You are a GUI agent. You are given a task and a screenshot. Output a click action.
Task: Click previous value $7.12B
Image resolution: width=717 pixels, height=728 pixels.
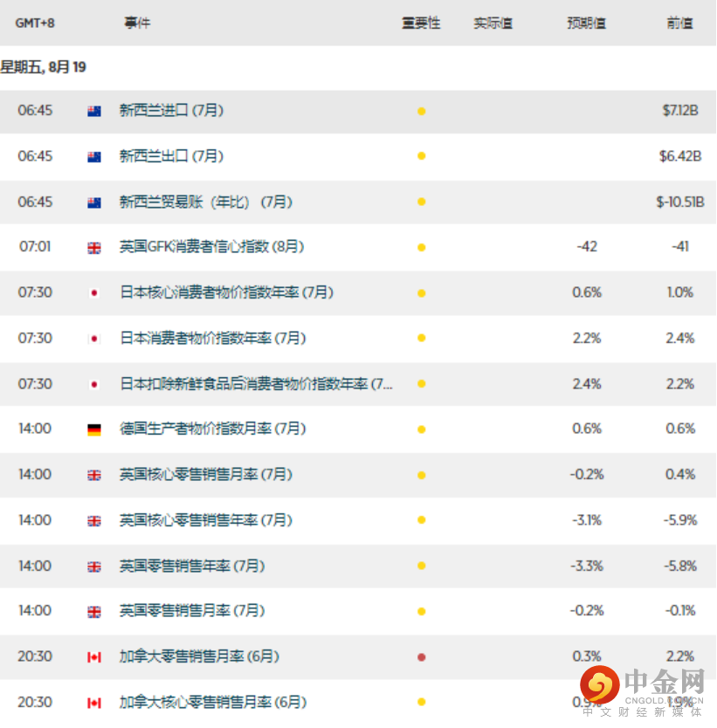(x=680, y=111)
